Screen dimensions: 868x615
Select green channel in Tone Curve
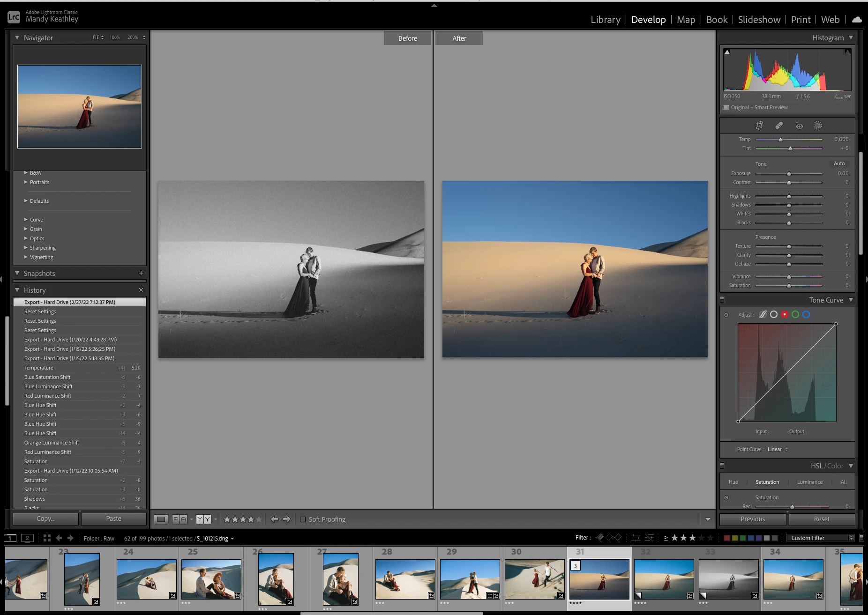click(795, 314)
